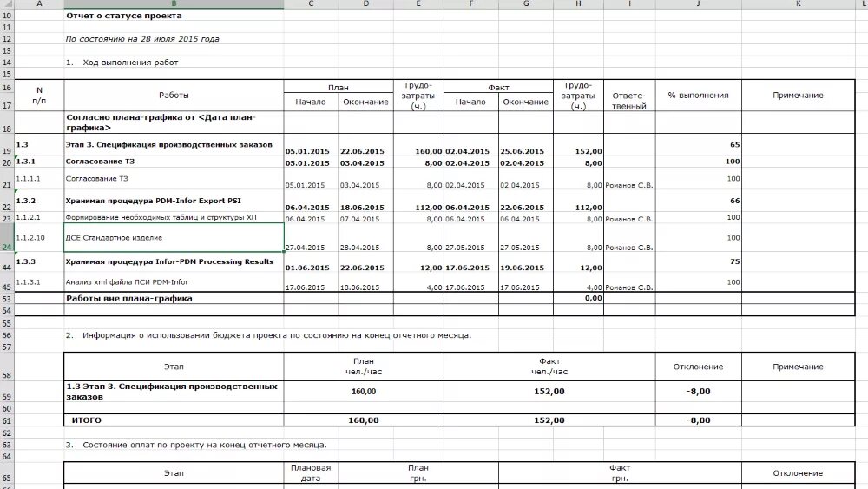
Task: Click 'Романов С.В.' in row 21
Action: click(628, 186)
